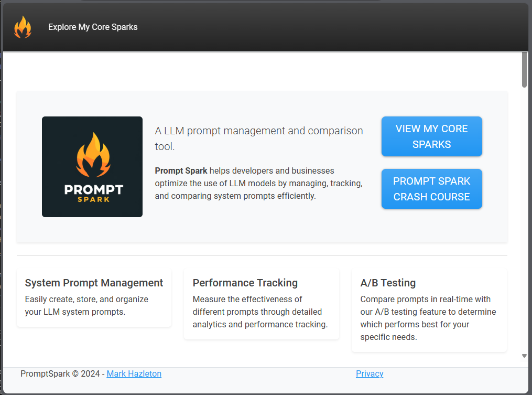
Task: Click the 'A/B Testing' heading
Action: coord(388,283)
